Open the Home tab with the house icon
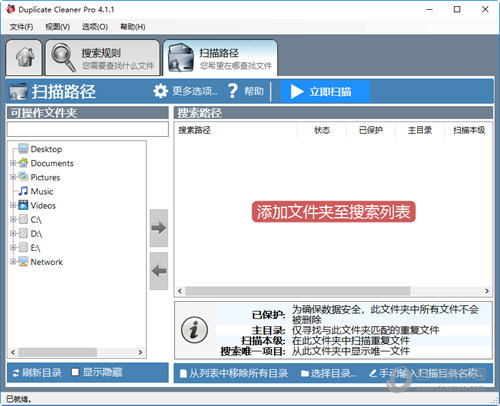Viewport: 500px width, 406px height. click(24, 57)
